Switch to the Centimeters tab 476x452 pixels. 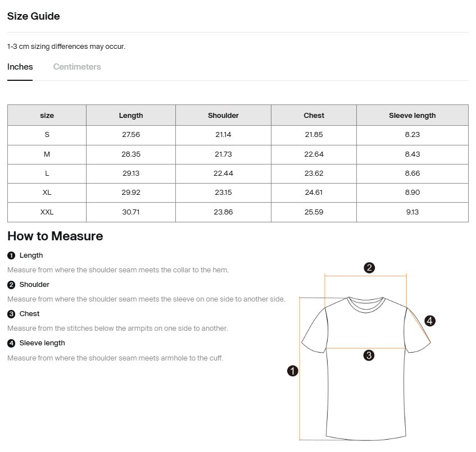tap(77, 67)
